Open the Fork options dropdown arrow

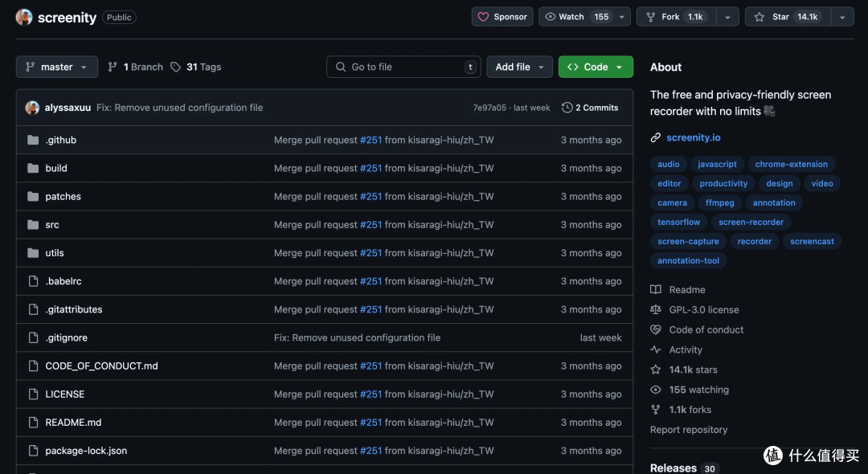click(x=727, y=17)
